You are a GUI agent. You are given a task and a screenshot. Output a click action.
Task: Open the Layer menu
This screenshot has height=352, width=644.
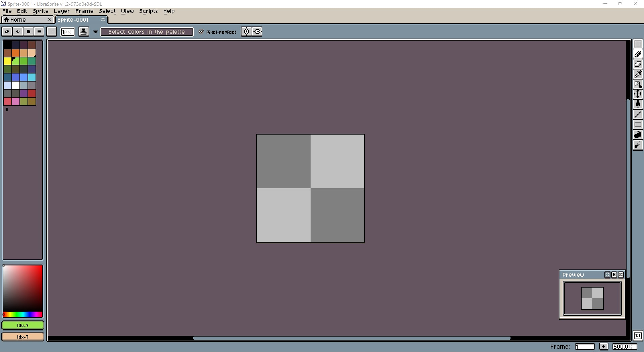tap(62, 11)
